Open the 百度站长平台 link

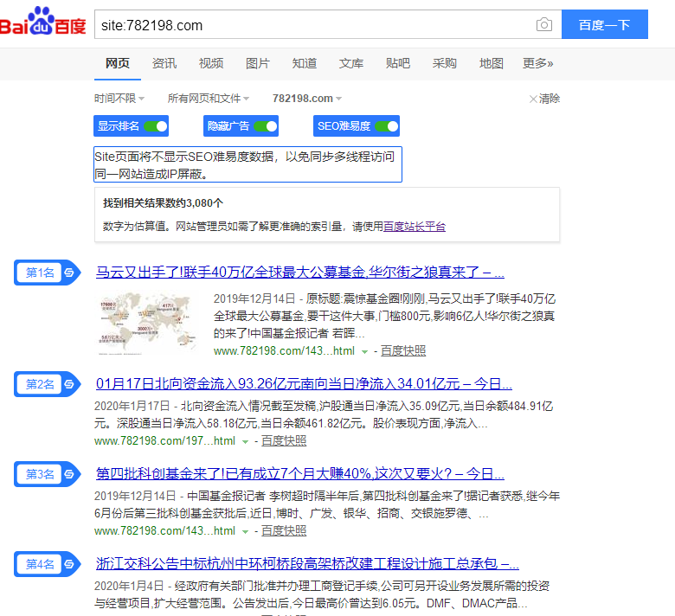415,227
